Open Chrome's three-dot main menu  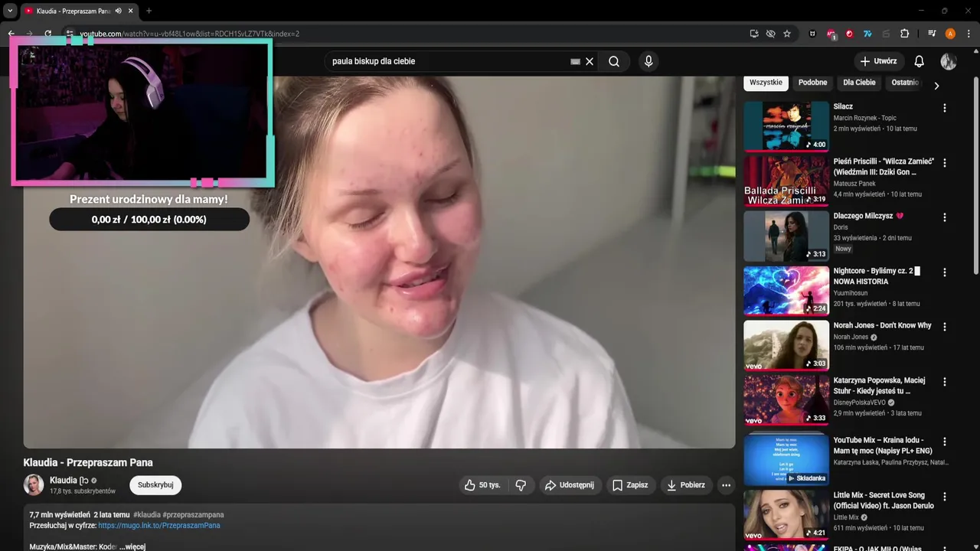click(969, 34)
